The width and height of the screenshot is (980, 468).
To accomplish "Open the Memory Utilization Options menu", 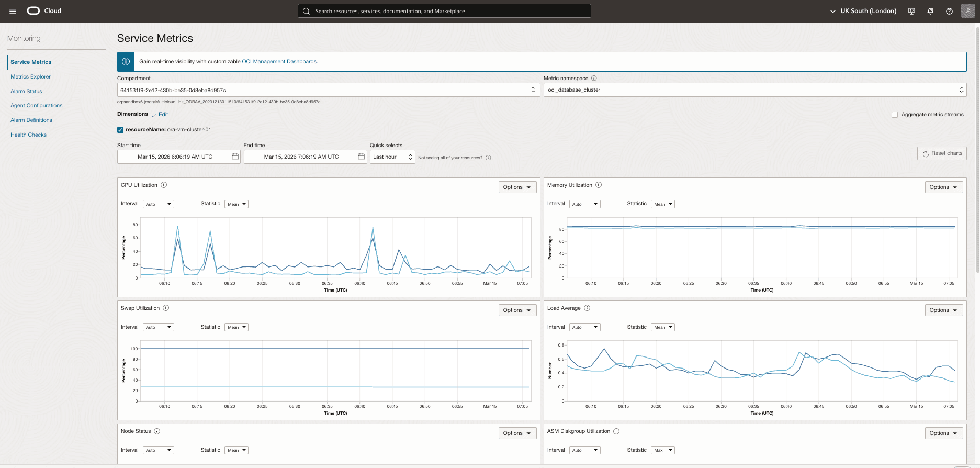I will (943, 187).
